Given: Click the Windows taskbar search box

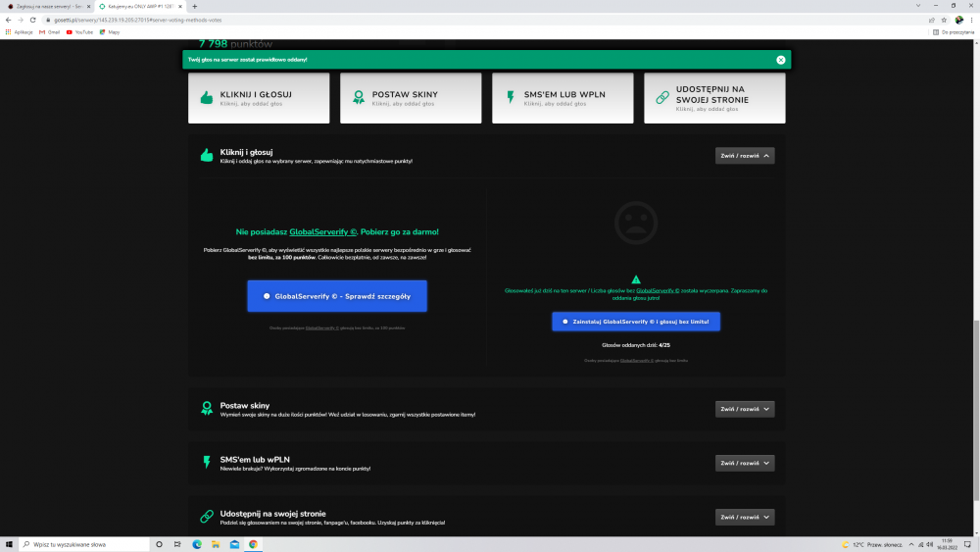Looking at the screenshot, I should pos(84,544).
